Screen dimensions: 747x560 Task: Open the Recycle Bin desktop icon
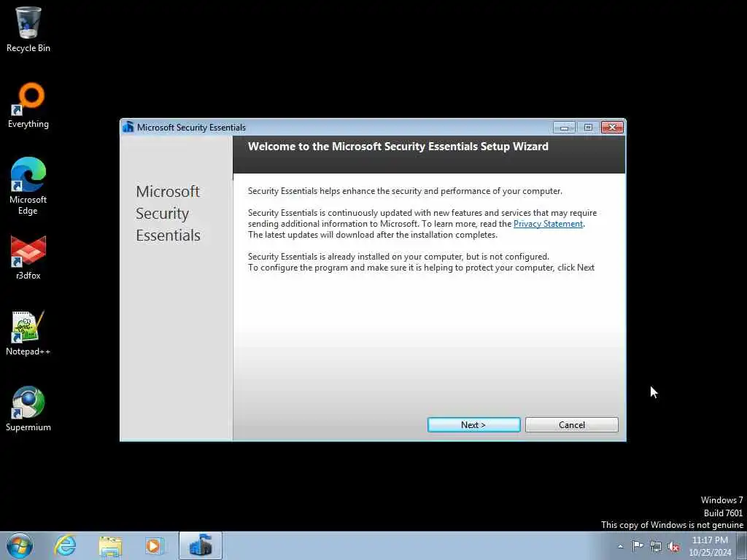28,29
